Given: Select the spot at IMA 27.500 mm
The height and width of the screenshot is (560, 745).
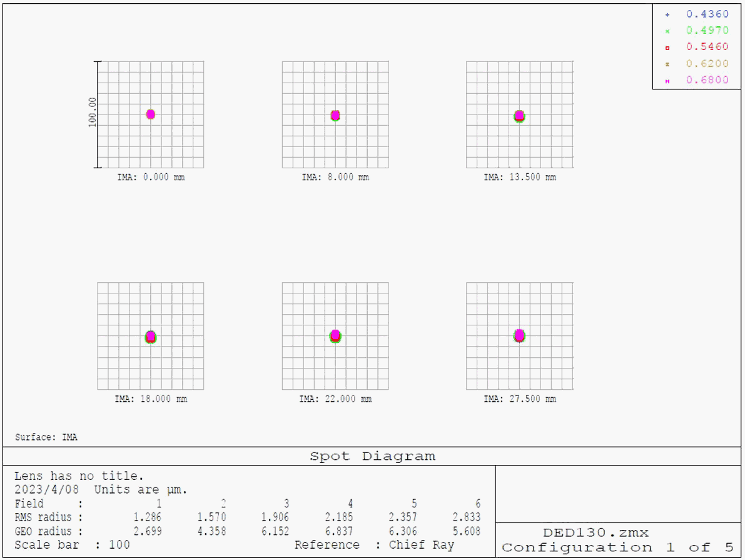Looking at the screenshot, I should point(519,335).
